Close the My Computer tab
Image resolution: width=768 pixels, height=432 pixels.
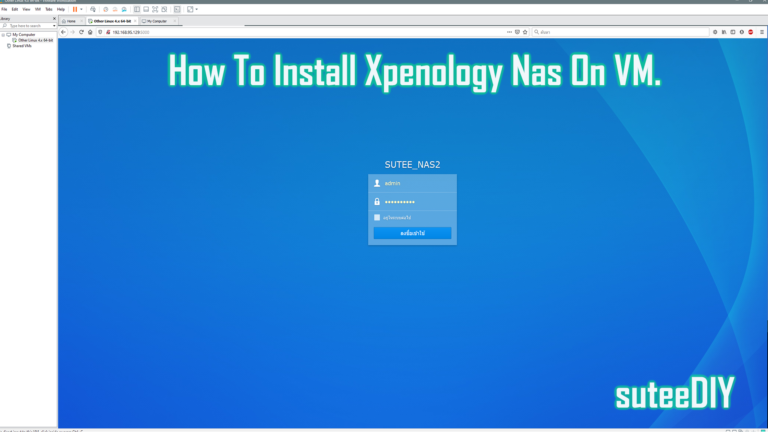(x=175, y=21)
